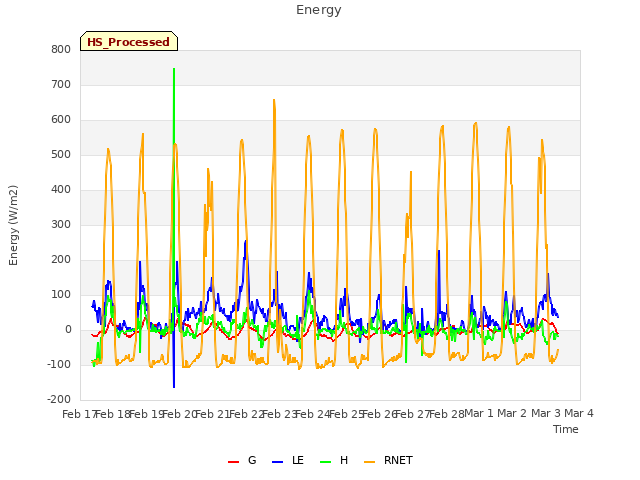
Task: Toggle the H series legend entry
Action: [334, 460]
